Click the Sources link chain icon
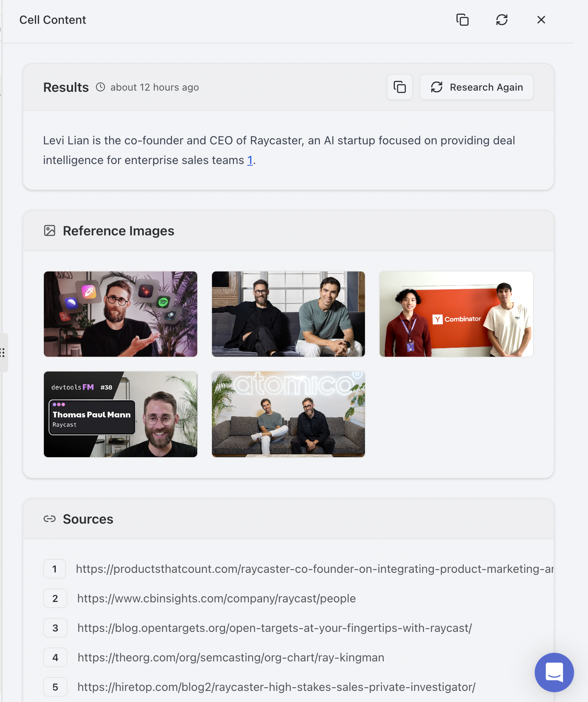The height and width of the screenshot is (702, 588). click(50, 519)
